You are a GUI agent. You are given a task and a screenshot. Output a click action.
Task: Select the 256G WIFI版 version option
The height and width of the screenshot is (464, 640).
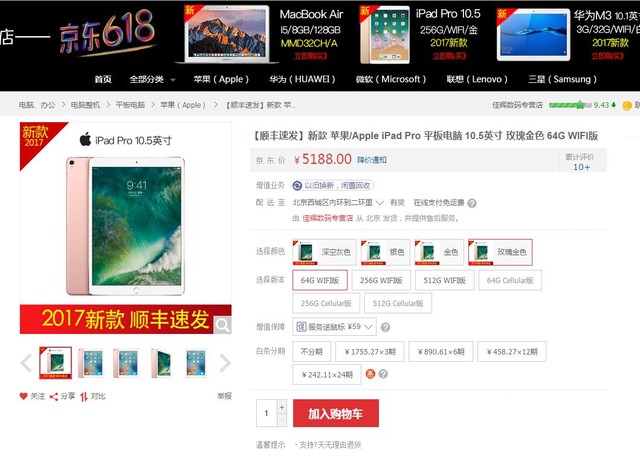[381, 280]
